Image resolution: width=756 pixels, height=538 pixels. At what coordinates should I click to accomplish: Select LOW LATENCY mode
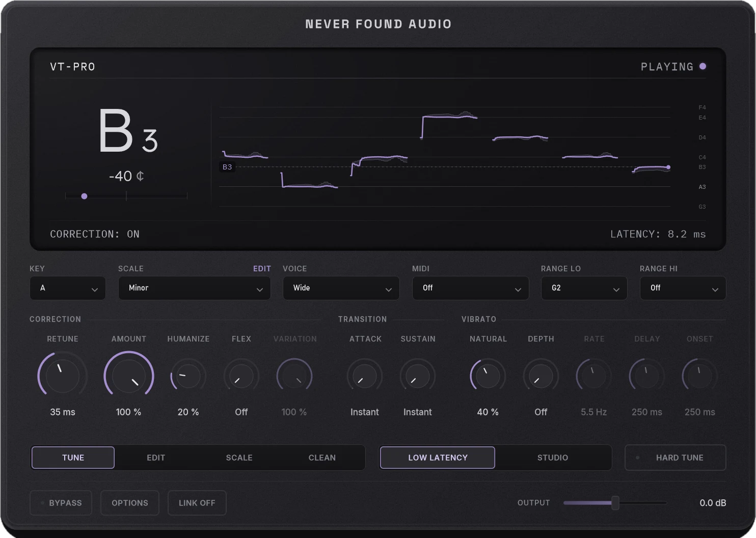click(438, 458)
